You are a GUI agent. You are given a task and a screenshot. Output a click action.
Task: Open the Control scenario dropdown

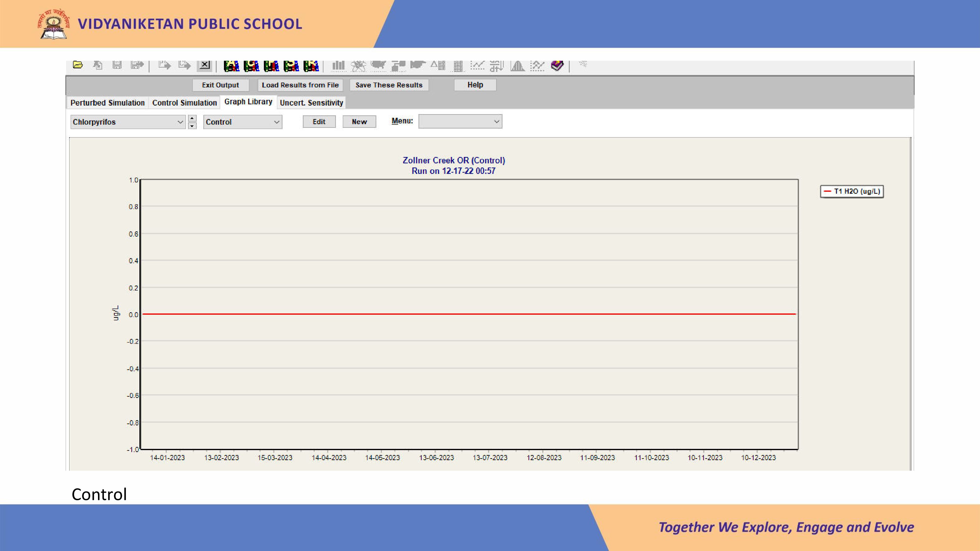point(277,122)
